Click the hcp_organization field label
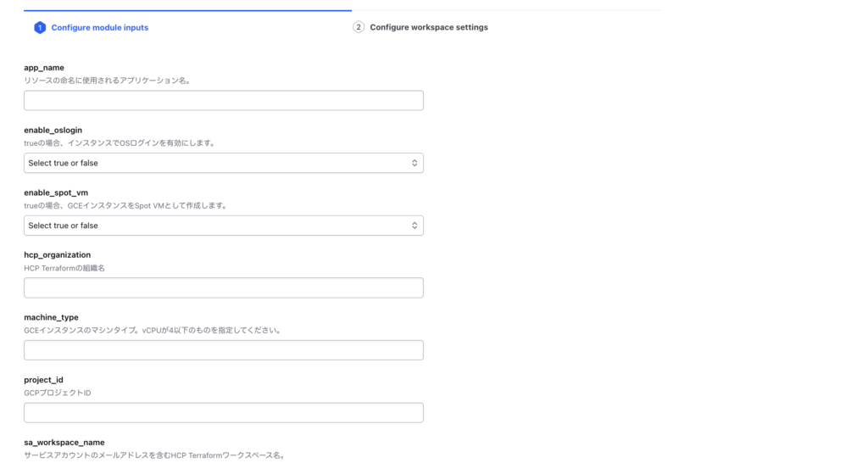 pyautogui.click(x=57, y=254)
